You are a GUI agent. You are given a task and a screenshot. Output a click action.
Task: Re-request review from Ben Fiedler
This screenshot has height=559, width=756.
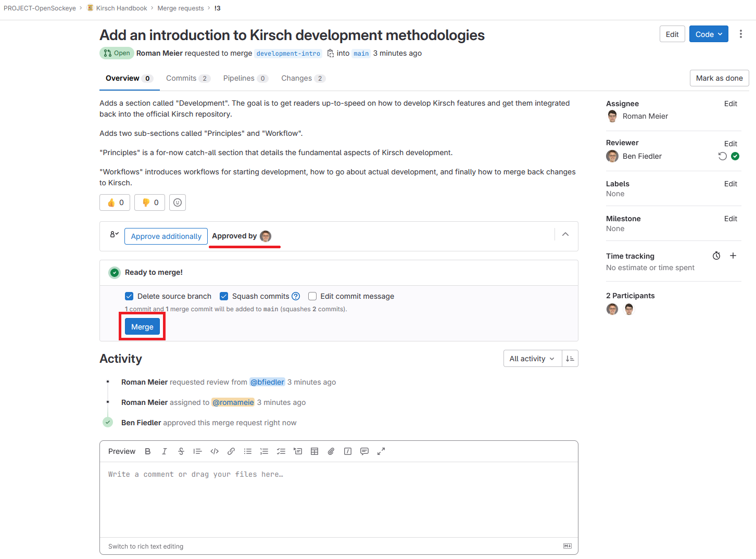pos(722,156)
